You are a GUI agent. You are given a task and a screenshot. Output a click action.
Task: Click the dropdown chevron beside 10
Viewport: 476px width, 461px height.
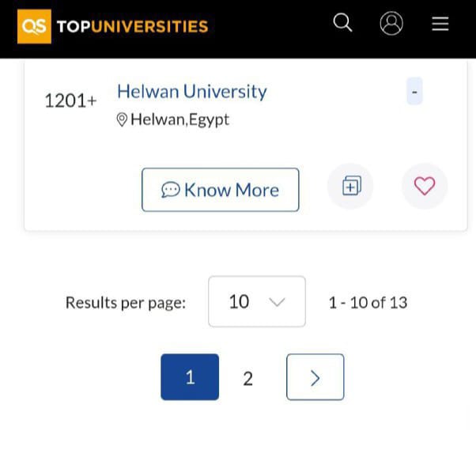pyautogui.click(x=277, y=302)
